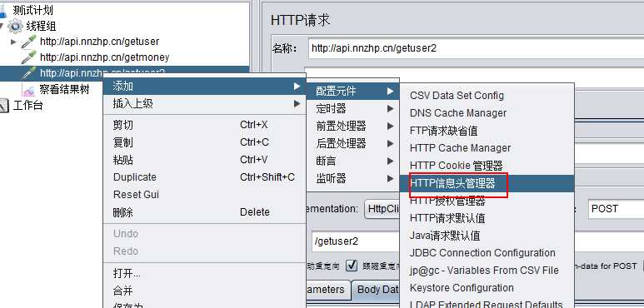
Task: Select the 察看结果树 chart icon
Action: point(29,89)
